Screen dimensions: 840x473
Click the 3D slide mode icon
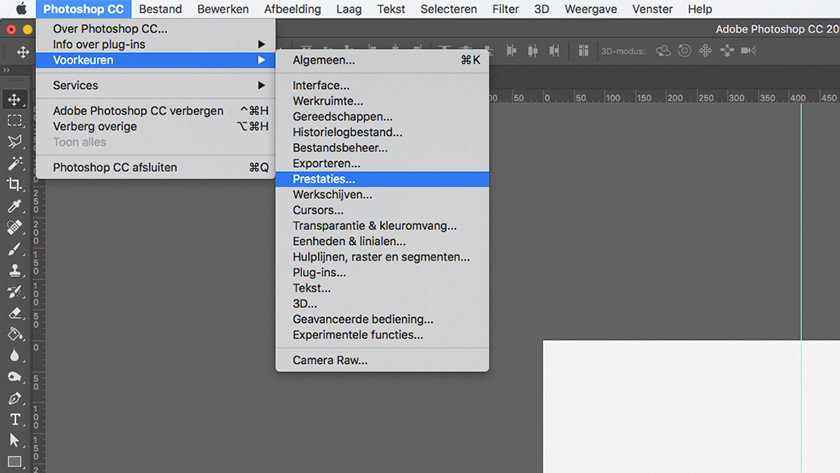point(727,51)
